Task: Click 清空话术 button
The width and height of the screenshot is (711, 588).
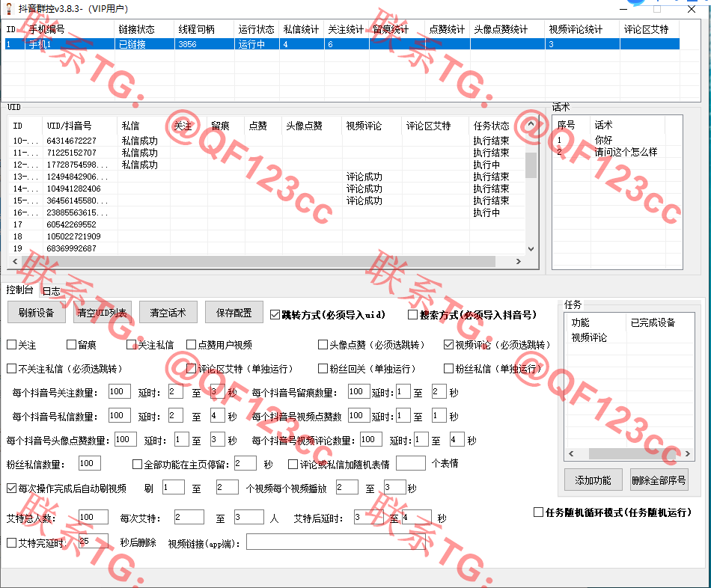Action: pos(168,313)
